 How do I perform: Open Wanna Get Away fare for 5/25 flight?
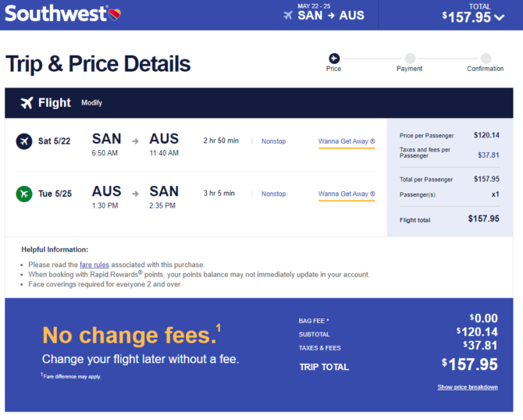point(347,194)
